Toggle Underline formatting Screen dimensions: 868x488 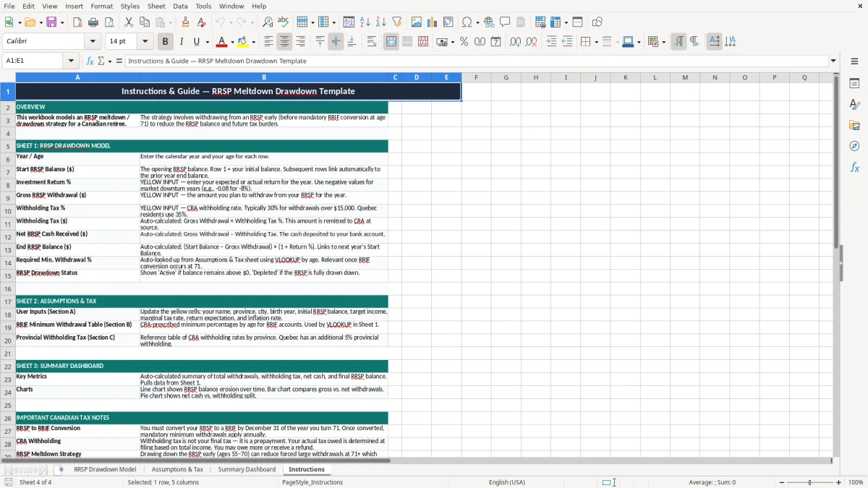point(197,42)
